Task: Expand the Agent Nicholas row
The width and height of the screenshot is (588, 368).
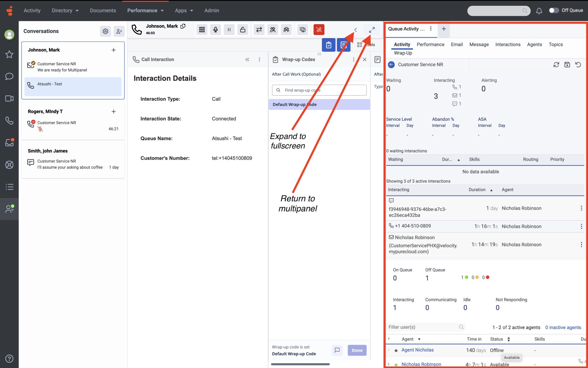Action: click(389, 350)
